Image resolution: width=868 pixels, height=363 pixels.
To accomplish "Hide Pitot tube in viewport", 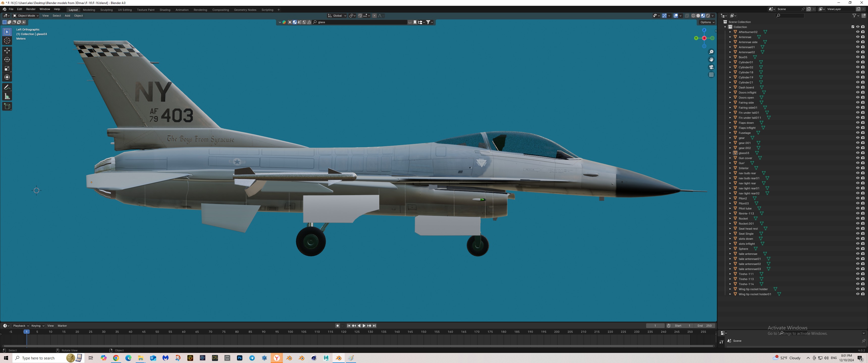I will tap(858, 208).
